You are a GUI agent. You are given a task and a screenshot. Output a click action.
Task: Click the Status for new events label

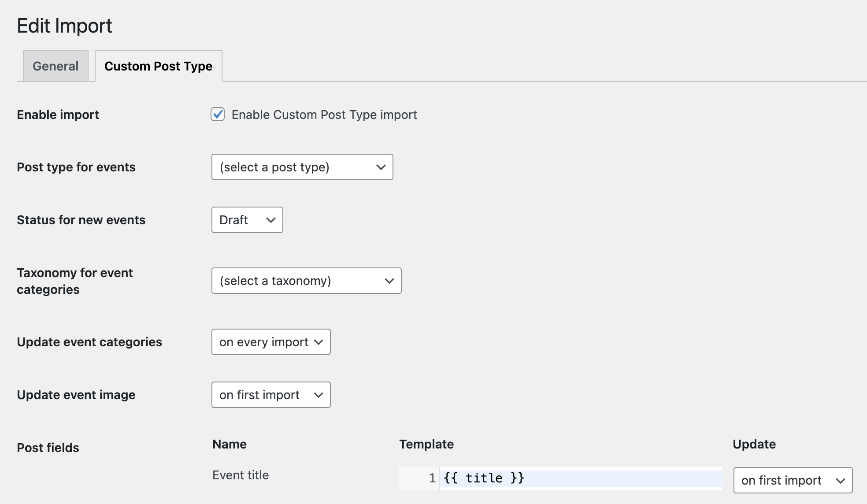click(x=81, y=220)
